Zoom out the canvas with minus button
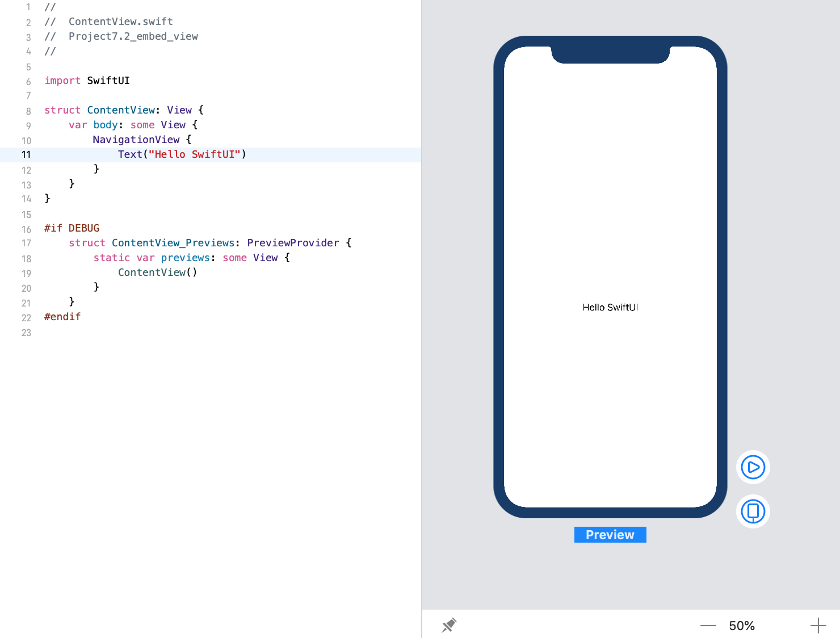840x638 pixels. point(708,626)
